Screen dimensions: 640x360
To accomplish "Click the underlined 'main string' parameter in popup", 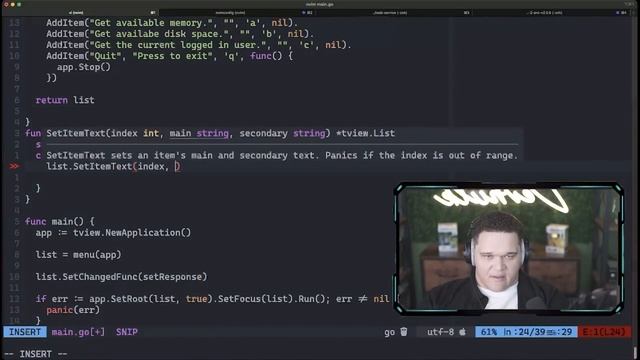I will click(x=199, y=133).
